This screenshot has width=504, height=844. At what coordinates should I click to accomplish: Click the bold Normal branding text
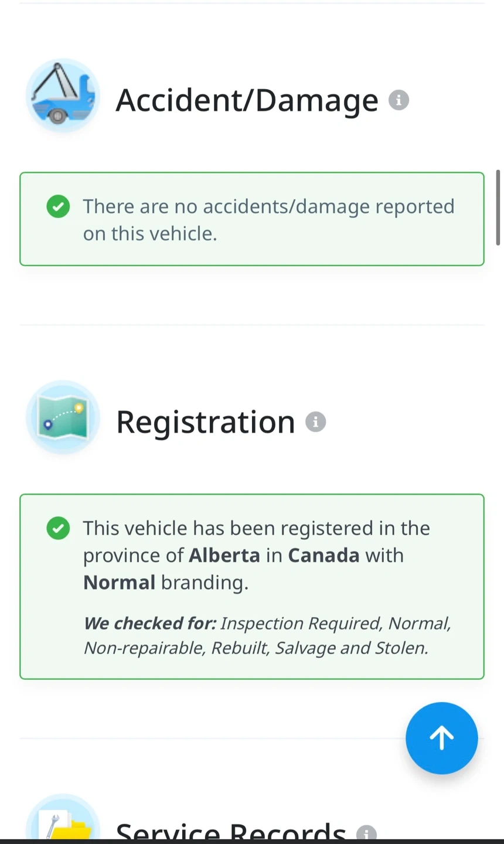119,582
